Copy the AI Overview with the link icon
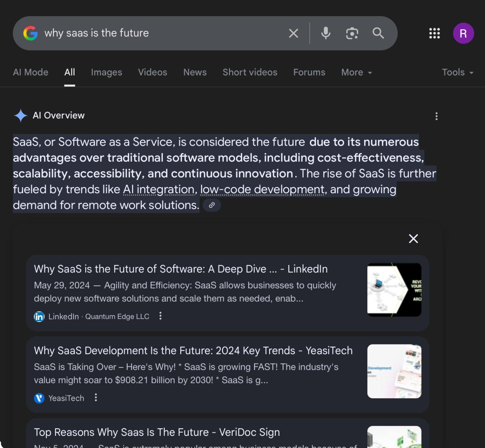 click(x=212, y=205)
